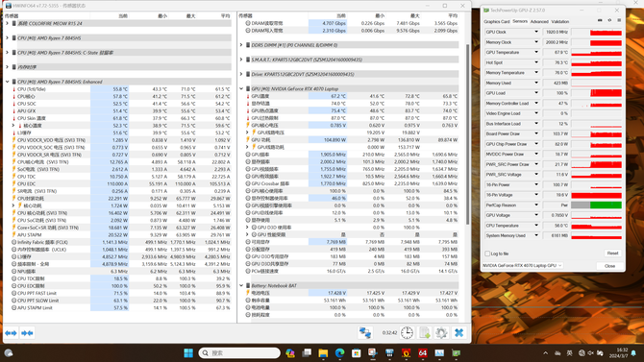Open HWiNFO remote network connection icon

pyautogui.click(x=365, y=333)
